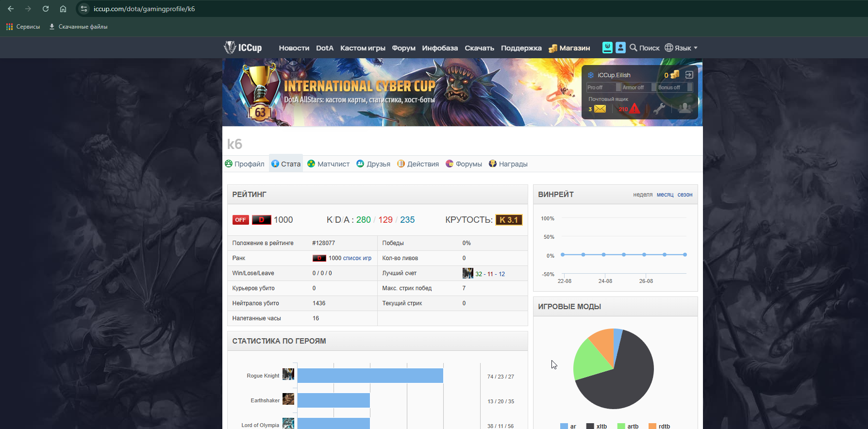Click the gold coins balance icon
Screen dimensions: 868x429
point(675,74)
